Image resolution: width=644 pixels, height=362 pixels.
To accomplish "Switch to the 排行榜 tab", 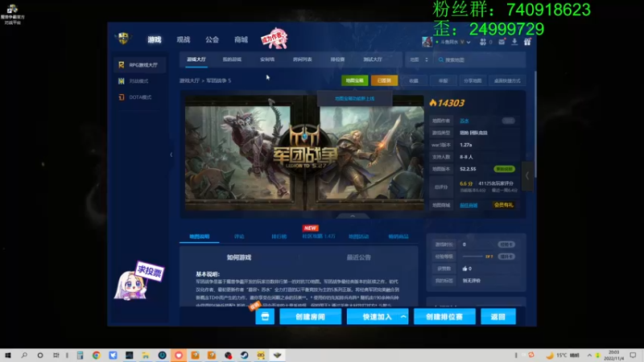I will pyautogui.click(x=279, y=237).
